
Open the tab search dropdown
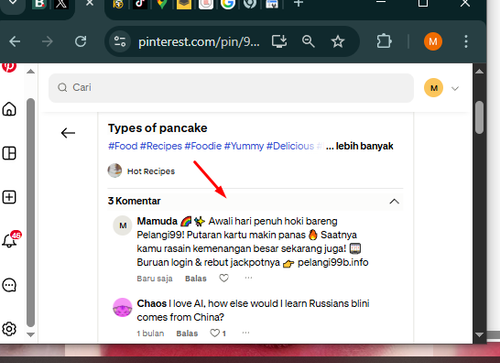12,3
